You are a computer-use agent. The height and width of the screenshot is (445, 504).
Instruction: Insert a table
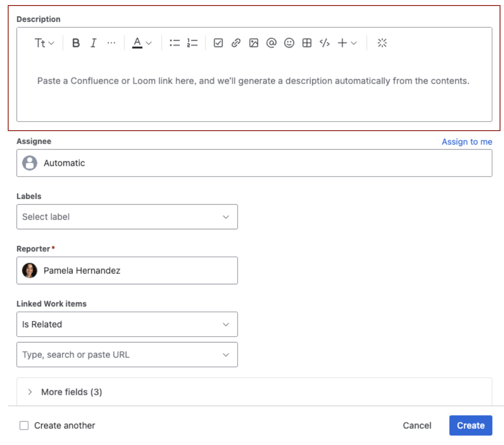(x=307, y=43)
